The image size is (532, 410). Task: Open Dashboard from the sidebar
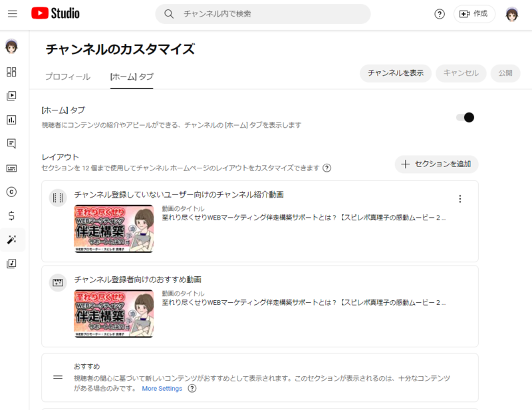point(11,72)
